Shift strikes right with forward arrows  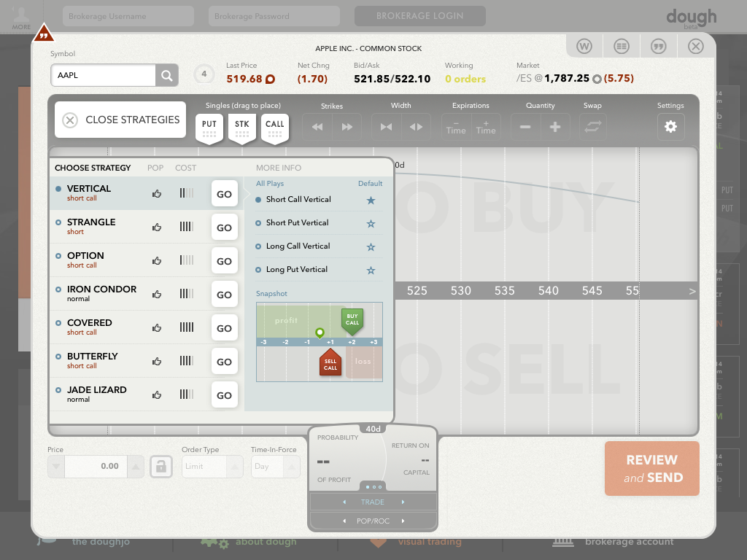coord(347,127)
